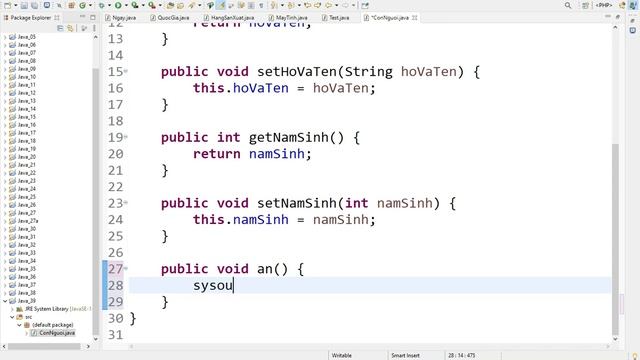Switch to the QuocGia.java tab

(x=169, y=18)
